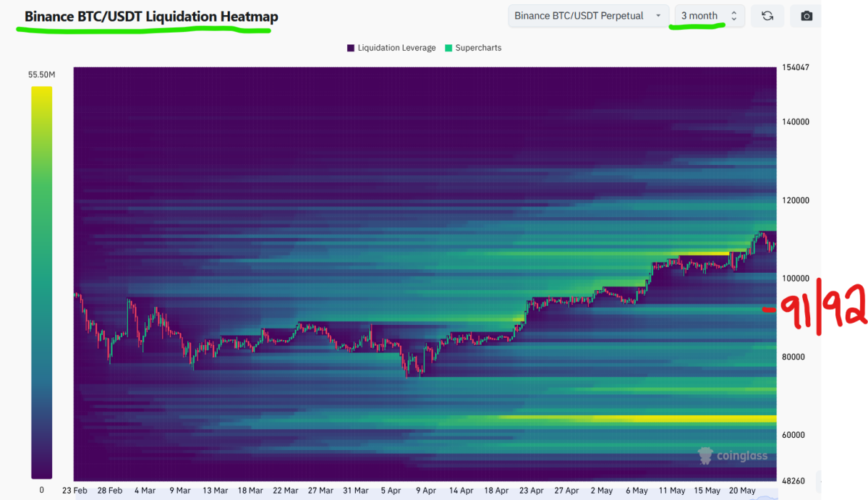This screenshot has height=500, width=868.
Task: Click the 13 Mar date axis label
Action: tap(216, 490)
